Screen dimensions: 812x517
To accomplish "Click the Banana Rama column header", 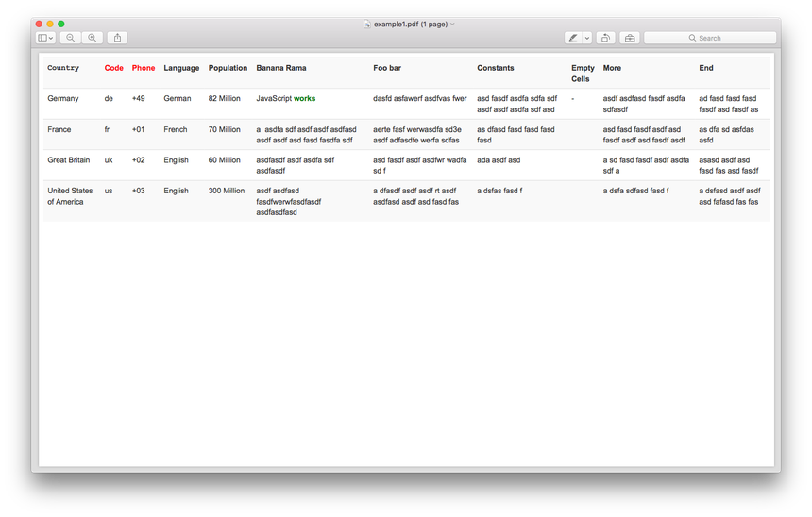I will 281,68.
